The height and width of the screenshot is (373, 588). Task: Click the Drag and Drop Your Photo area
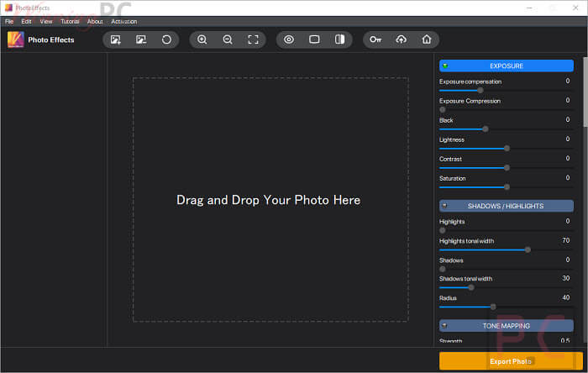point(270,199)
